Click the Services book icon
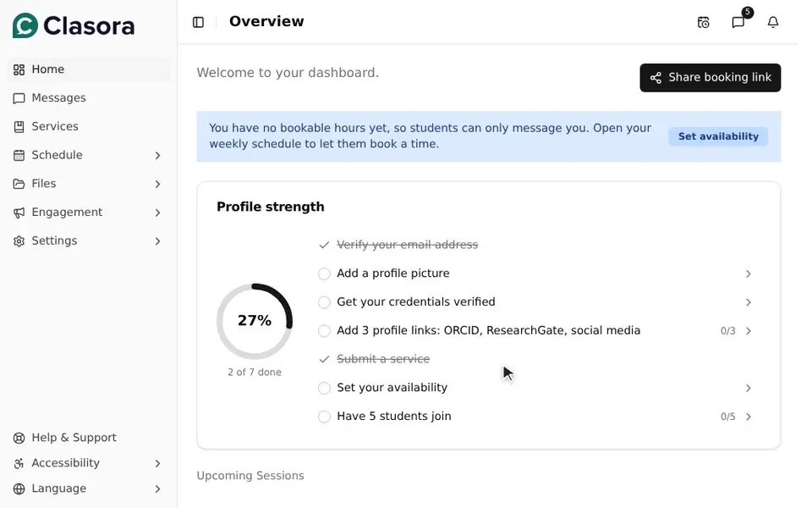The image size is (812, 508). pyautogui.click(x=19, y=127)
